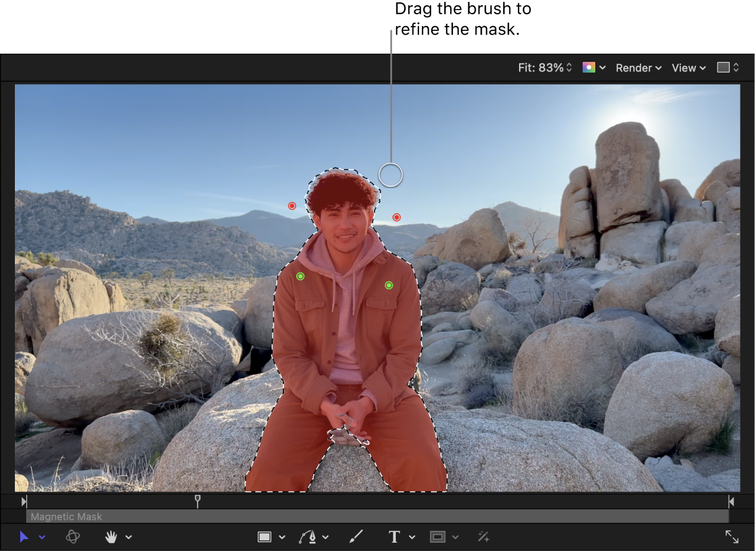The width and height of the screenshot is (756, 551).
Task: Expand the Bezier tool options chevron
Action: (x=325, y=537)
